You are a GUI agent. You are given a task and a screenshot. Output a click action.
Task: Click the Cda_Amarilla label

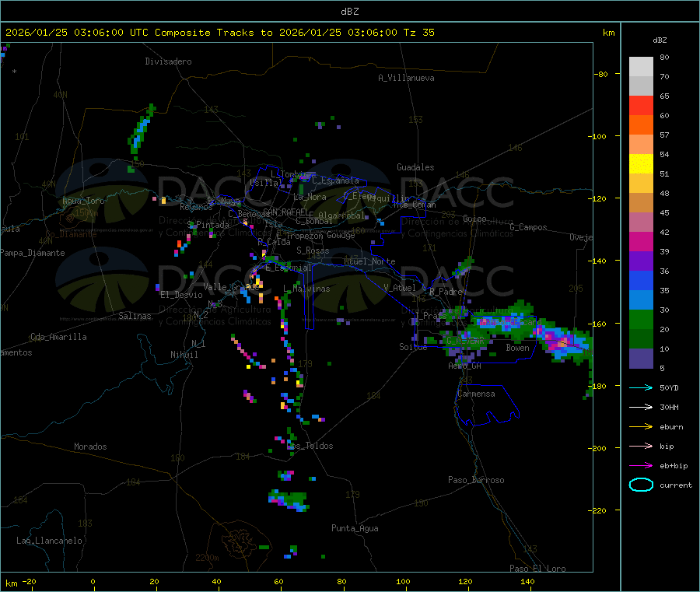point(58,337)
